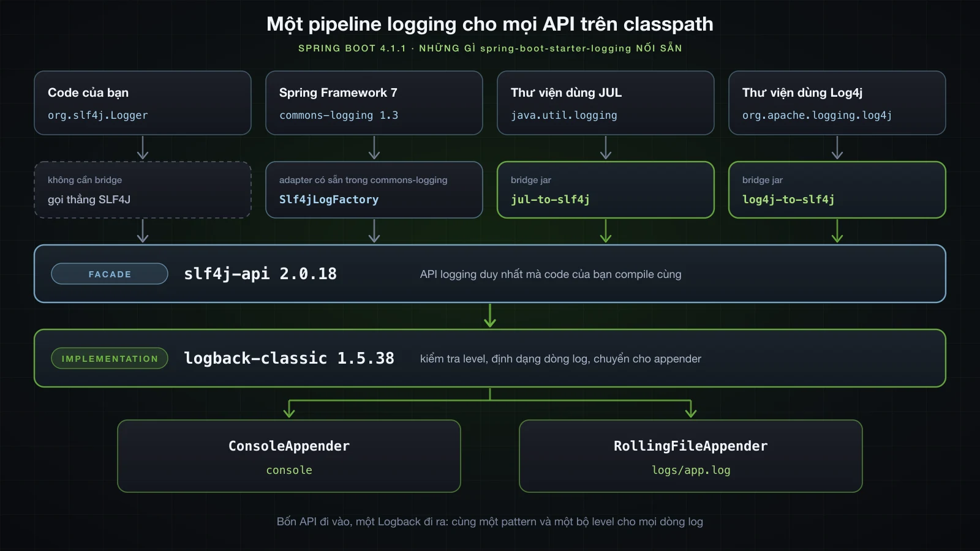This screenshot has width=980, height=551.
Task: Select the 'Spring Framework 7' card
Action: click(x=374, y=103)
